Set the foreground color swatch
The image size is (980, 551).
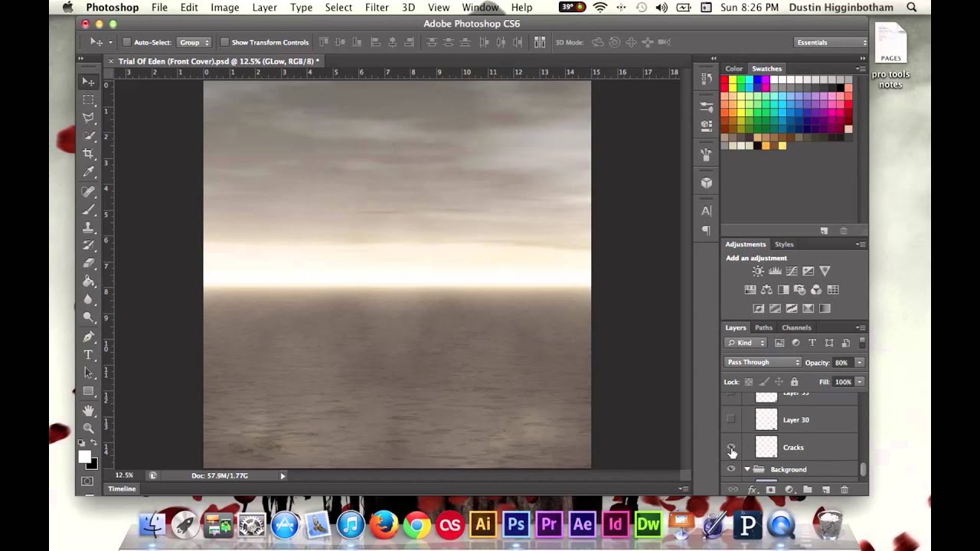tap(85, 457)
